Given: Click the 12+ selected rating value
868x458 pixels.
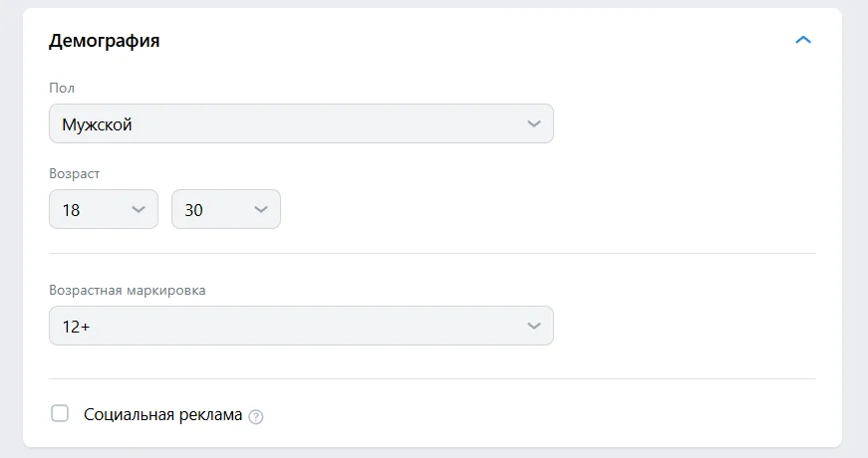Looking at the screenshot, I should [76, 327].
